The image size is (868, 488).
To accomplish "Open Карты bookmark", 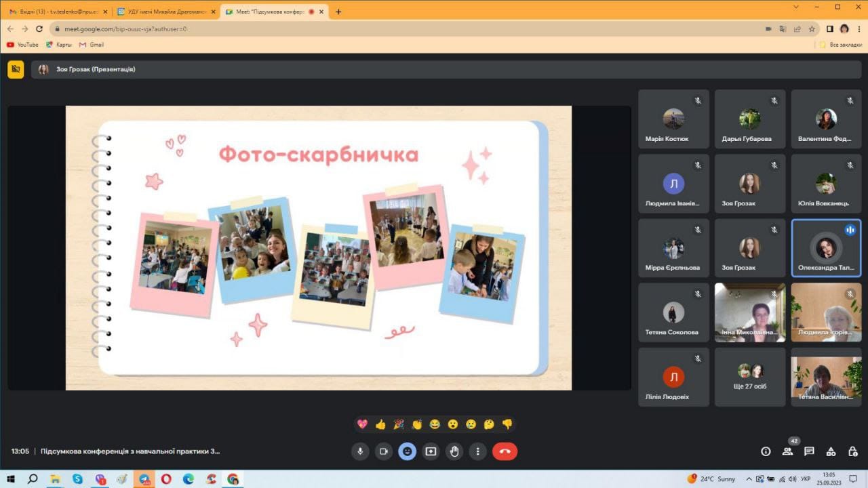I will pos(59,45).
